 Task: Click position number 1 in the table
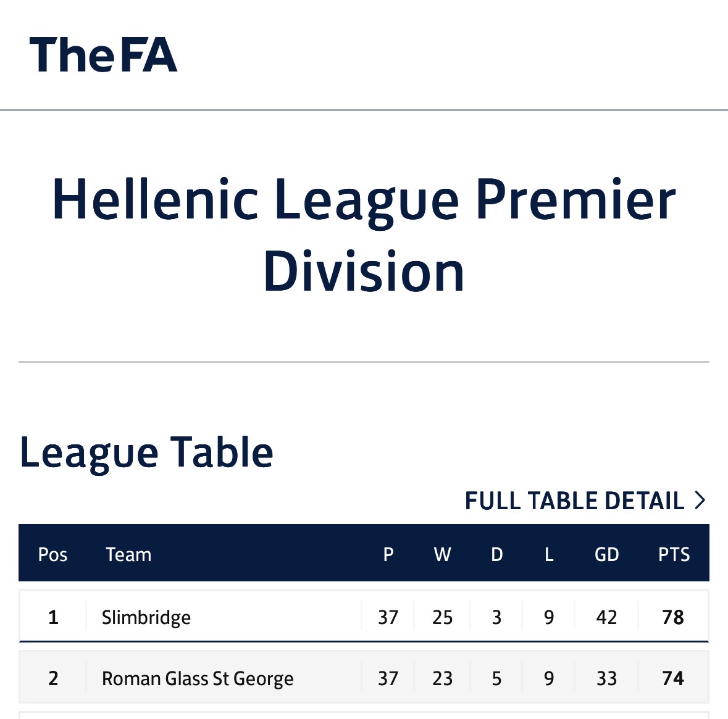pyautogui.click(x=53, y=617)
